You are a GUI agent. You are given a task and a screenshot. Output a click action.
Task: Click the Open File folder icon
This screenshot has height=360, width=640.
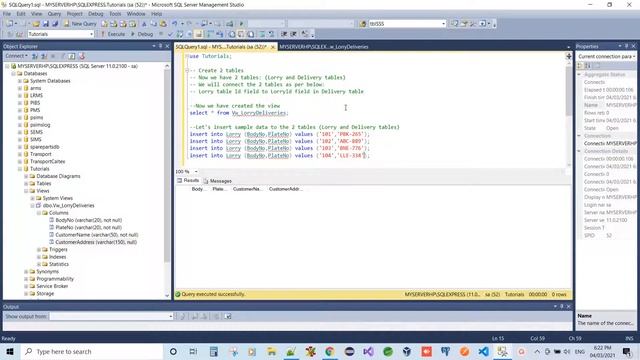[x=36, y=24]
